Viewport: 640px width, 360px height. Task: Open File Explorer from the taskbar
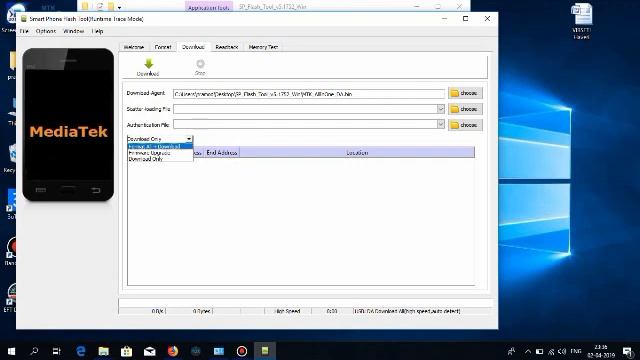point(104,351)
